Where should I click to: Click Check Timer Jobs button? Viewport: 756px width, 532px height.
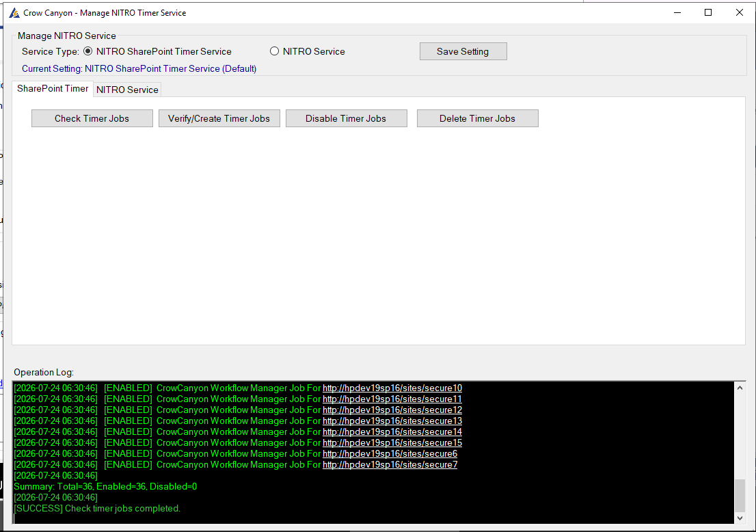point(92,119)
